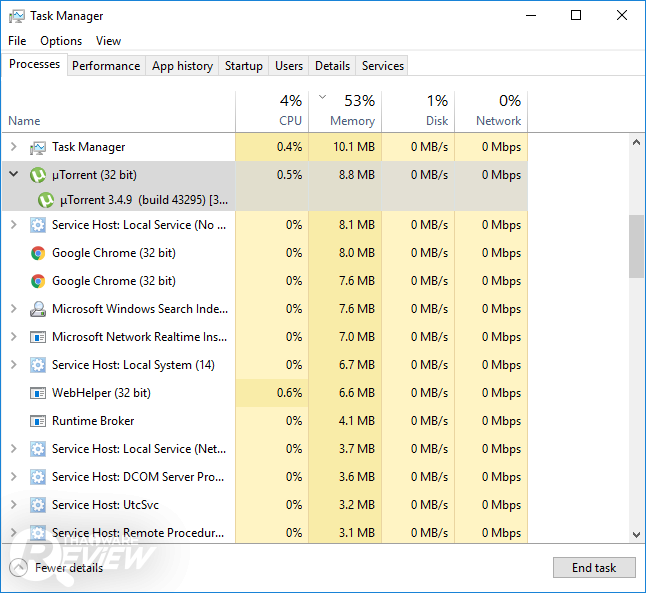This screenshot has height=593, width=646.
Task: Click the scrollbar down arrow
Action: (636, 535)
